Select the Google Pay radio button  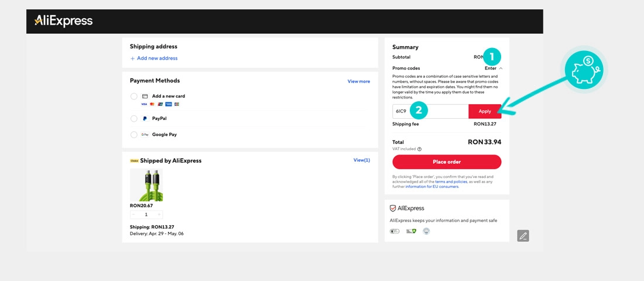(134, 135)
